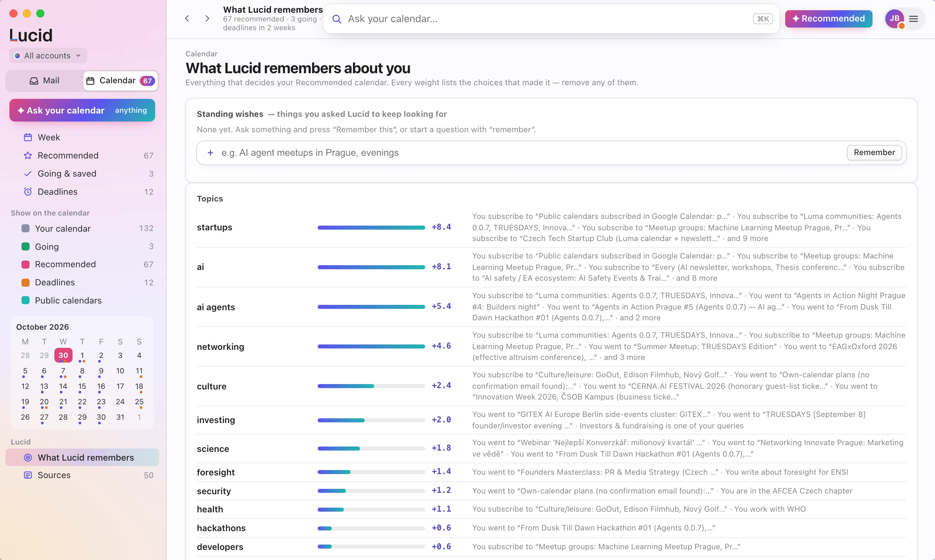This screenshot has width=935, height=560.
Task: Click the Recommended button in toolbar
Action: 829,19
